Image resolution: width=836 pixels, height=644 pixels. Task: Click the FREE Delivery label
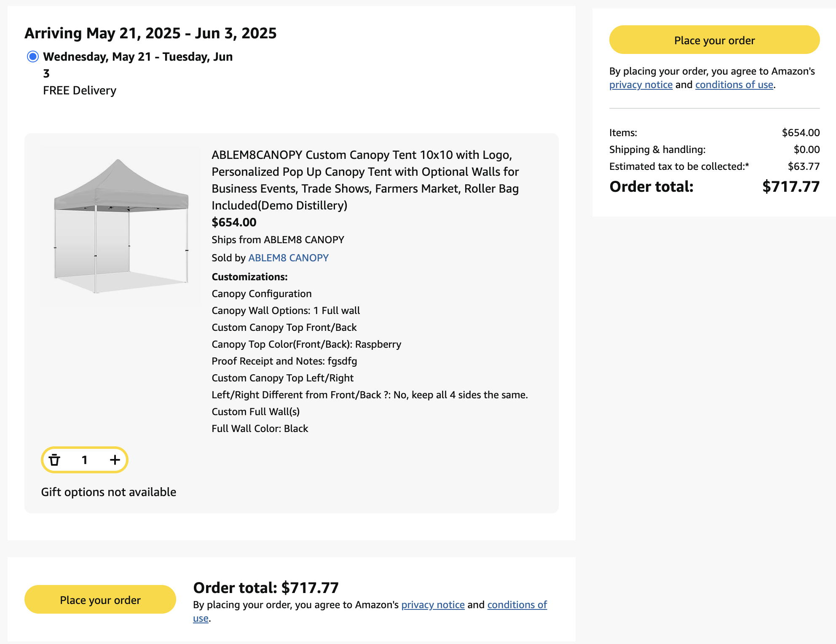pyautogui.click(x=80, y=90)
